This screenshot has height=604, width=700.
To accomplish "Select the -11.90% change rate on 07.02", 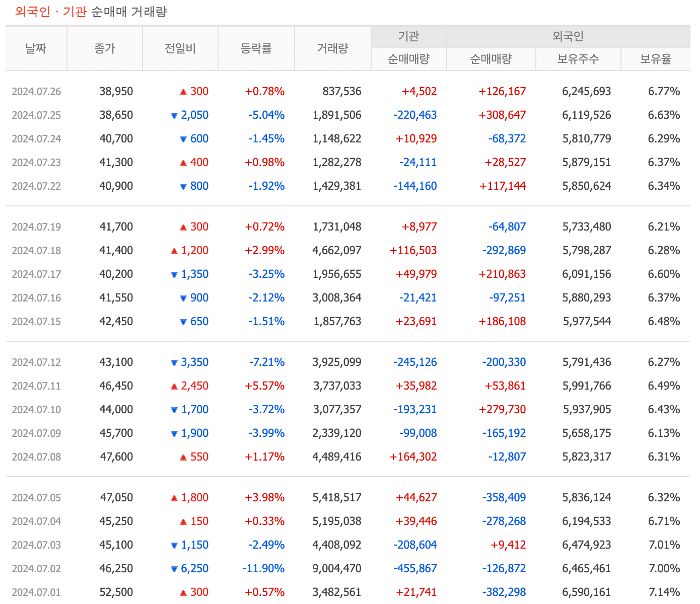I will pyautogui.click(x=263, y=568).
